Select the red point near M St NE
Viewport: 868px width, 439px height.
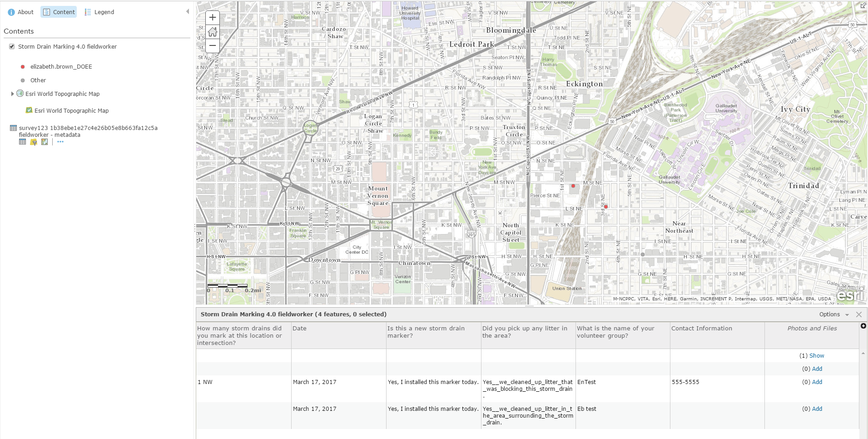click(573, 186)
